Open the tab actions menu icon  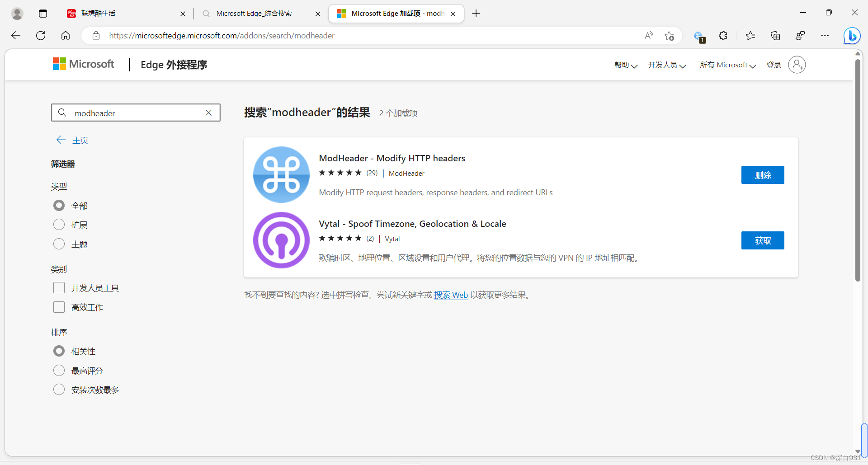(43, 14)
